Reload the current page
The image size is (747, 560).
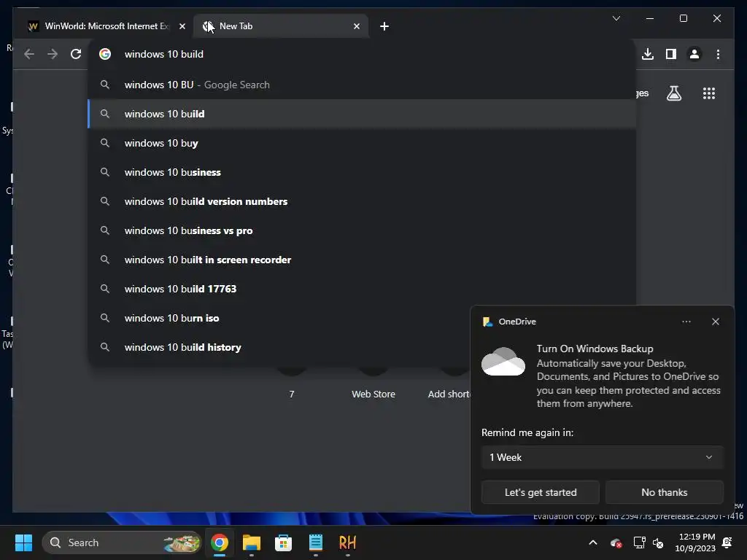click(x=76, y=54)
